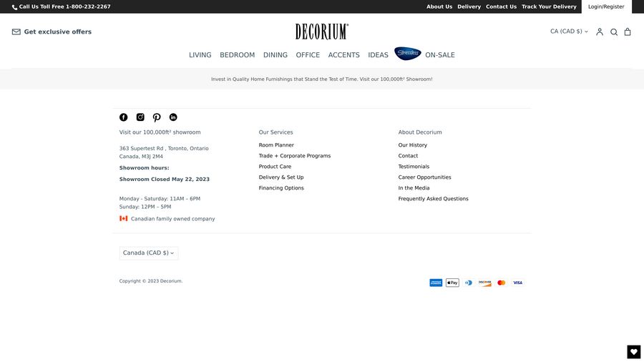The image size is (644, 362).
Task: Click the Sunday: 12PM – 5PM text
Action: [x=145, y=207]
